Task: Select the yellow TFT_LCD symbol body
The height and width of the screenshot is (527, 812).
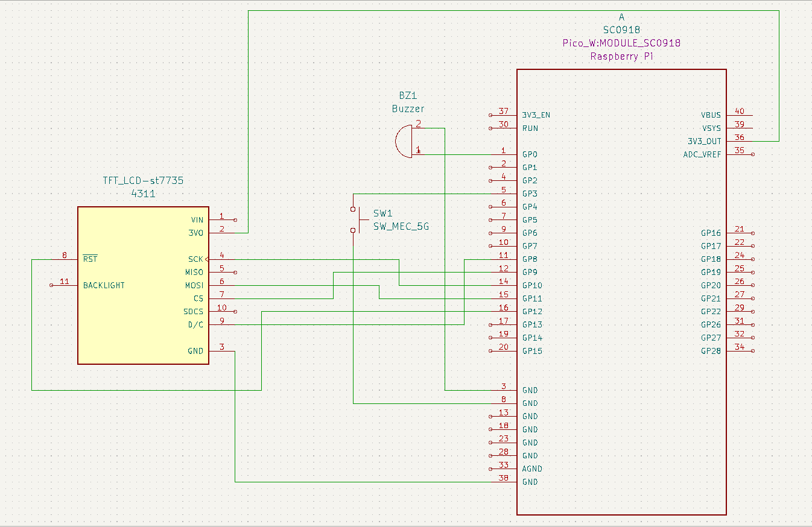Action: pyautogui.click(x=143, y=285)
